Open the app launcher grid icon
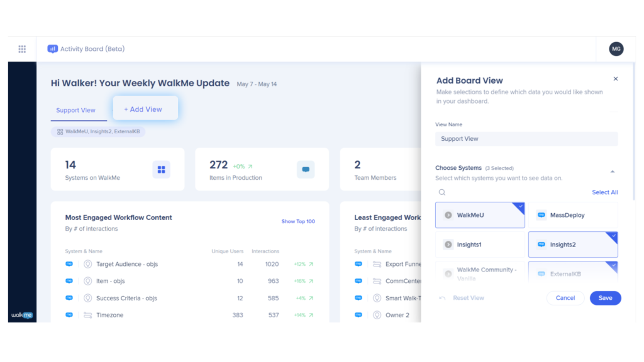 click(x=22, y=49)
